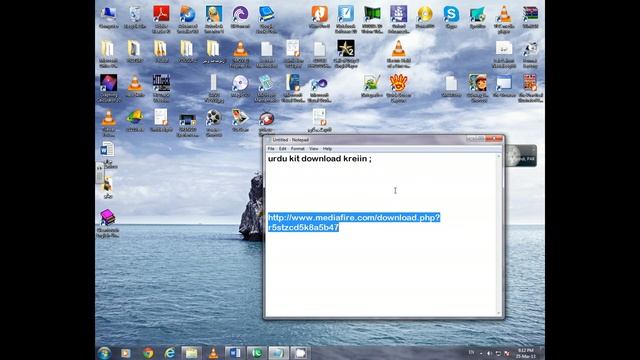The height and width of the screenshot is (360, 640).
Task: Open the black star player shortcut
Action: tap(346, 53)
